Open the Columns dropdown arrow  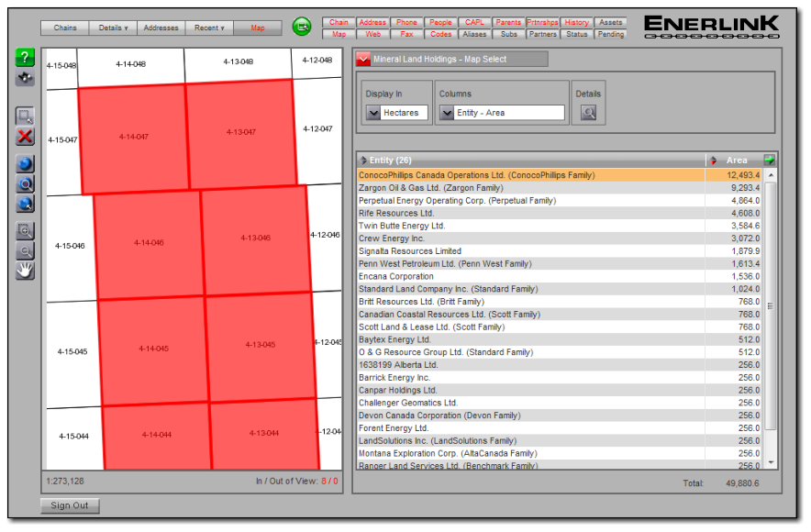tap(447, 113)
